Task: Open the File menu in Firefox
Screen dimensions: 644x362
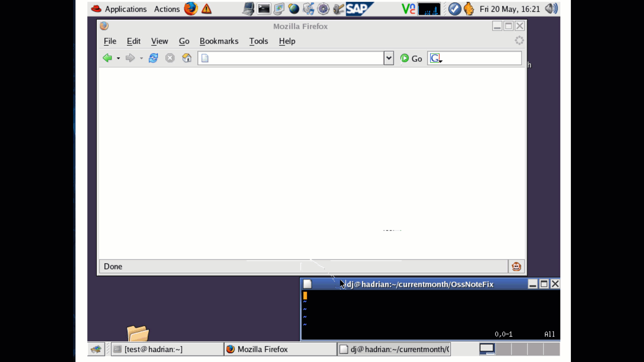Action: click(110, 41)
